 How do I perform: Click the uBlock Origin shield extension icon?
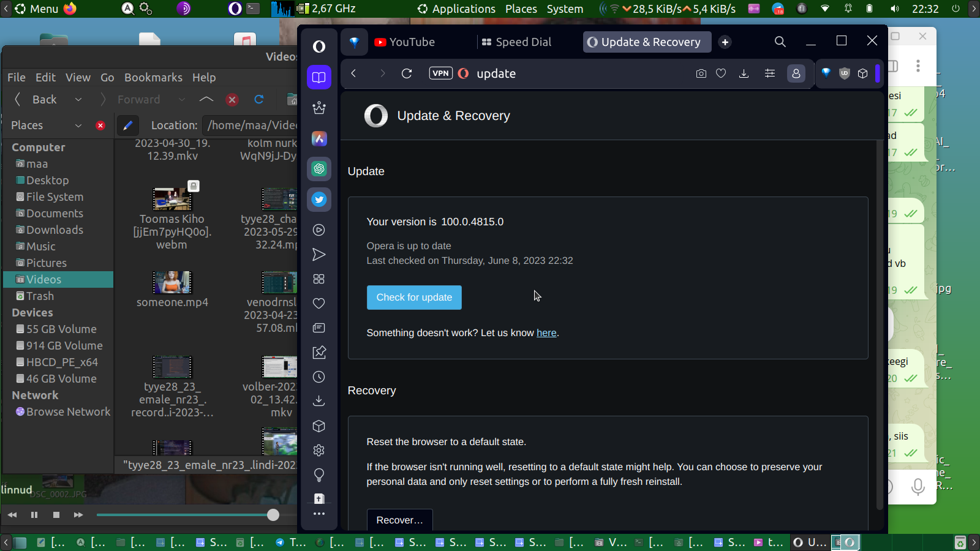pos(845,73)
